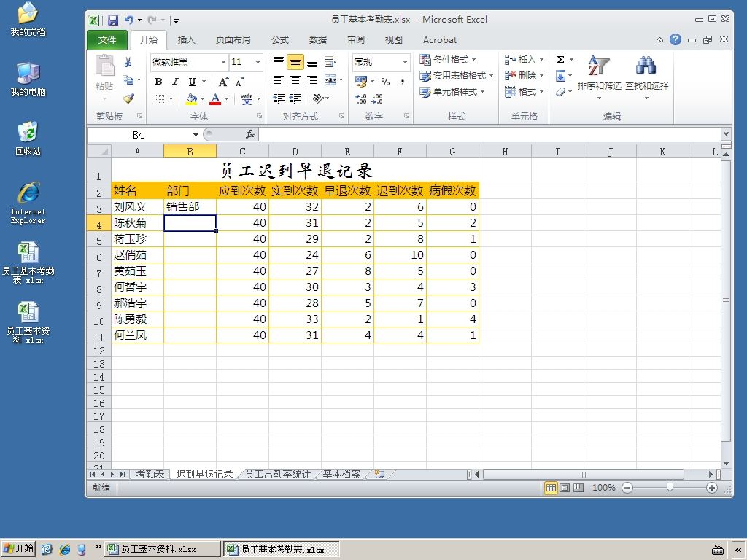Open the font size dropdown showing 11
Screen dimensions: 747x560
258,63
